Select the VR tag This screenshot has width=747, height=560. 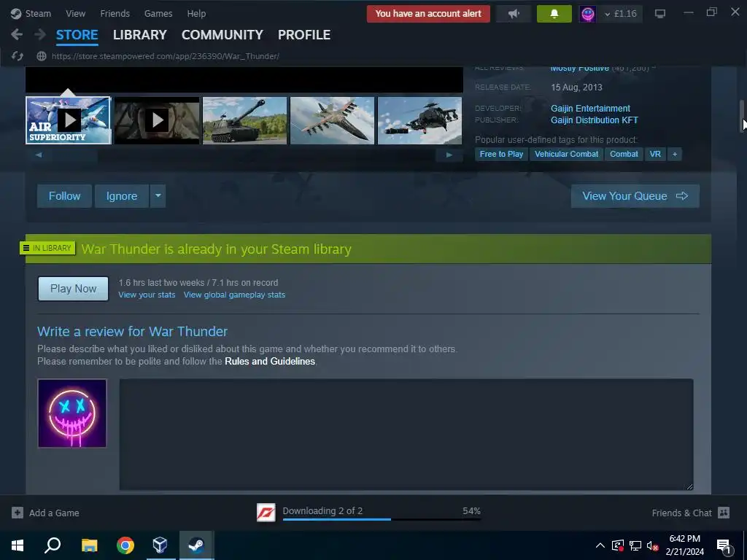[655, 154]
